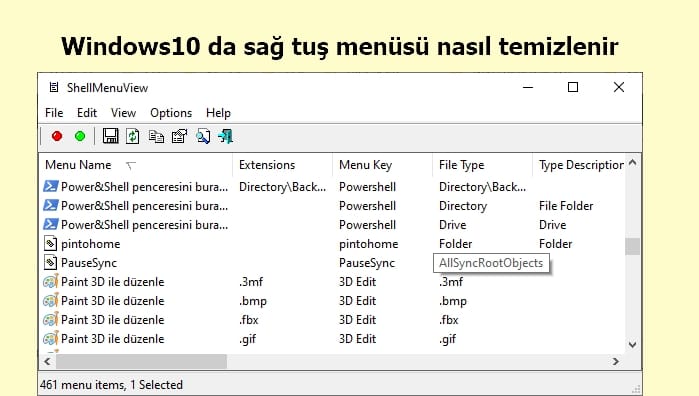Click Paint 3D icon in the .3mf row
699x396 pixels.
51,281
